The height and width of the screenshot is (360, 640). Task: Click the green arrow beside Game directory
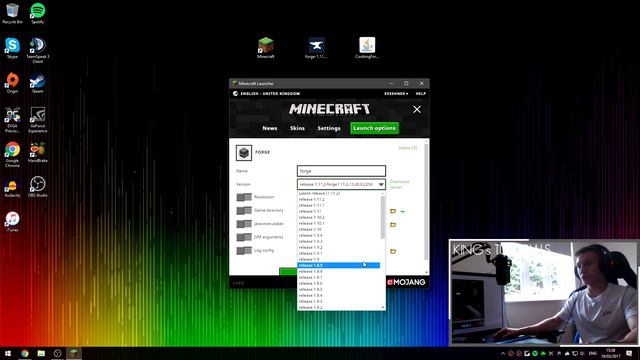[x=402, y=211]
